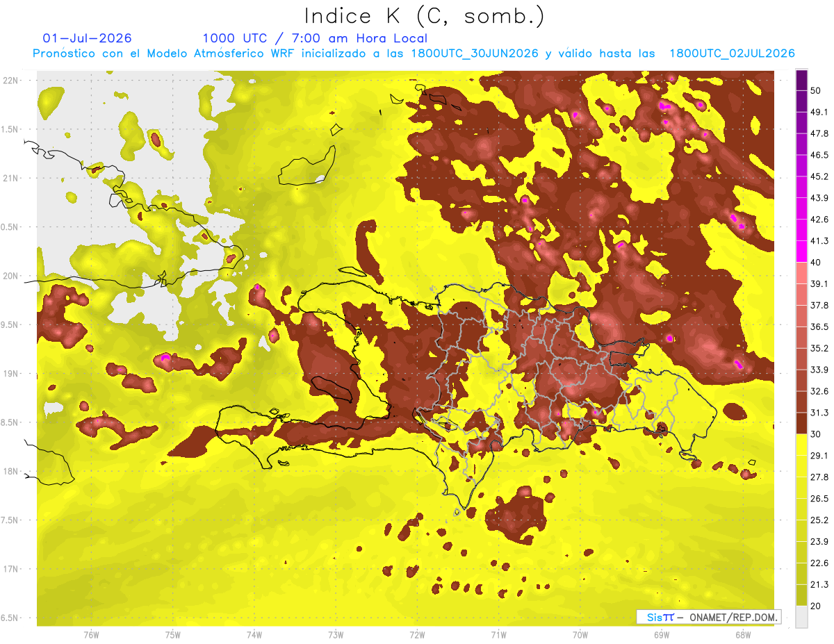Click the colorbar value "21.3"
The height and width of the screenshot is (644, 834).
(x=819, y=584)
